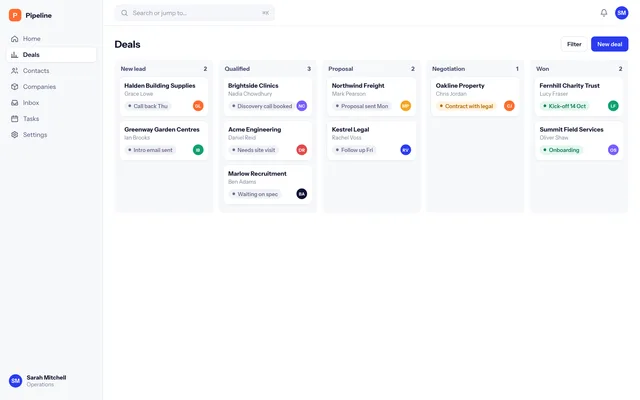Click the Call back Thu tag
The width and height of the screenshot is (640, 400).
tap(148, 106)
